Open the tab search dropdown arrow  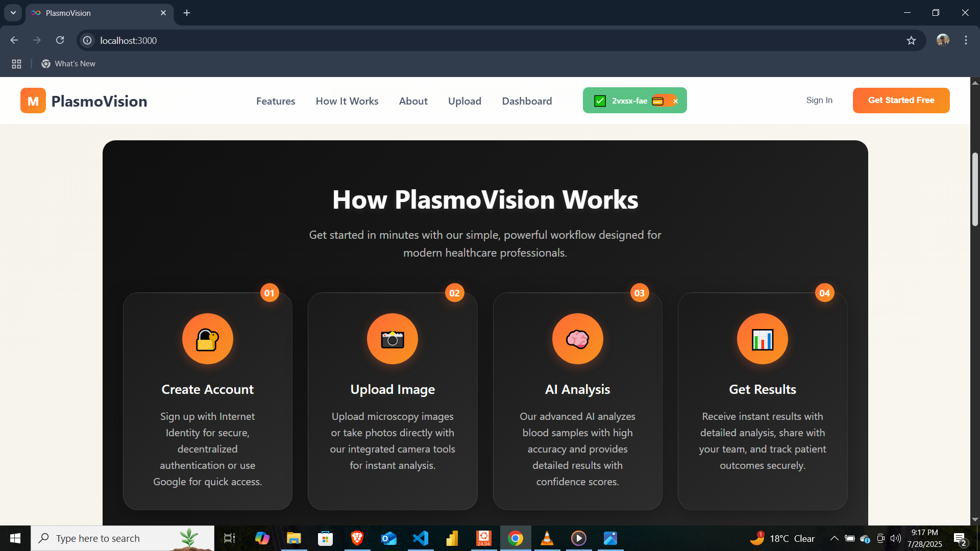coord(13,13)
